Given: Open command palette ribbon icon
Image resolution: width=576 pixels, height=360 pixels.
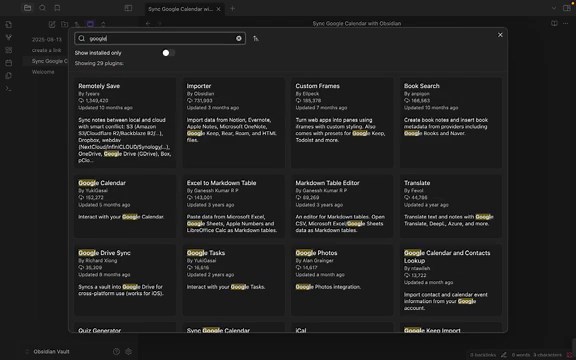Looking at the screenshot, I should (x=8, y=89).
